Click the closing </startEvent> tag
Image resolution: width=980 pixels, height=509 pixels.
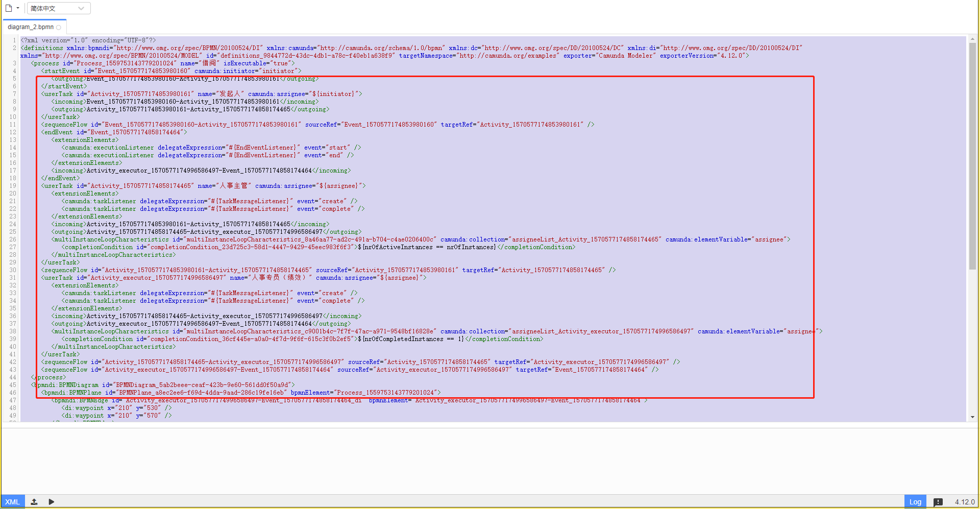tap(64, 86)
